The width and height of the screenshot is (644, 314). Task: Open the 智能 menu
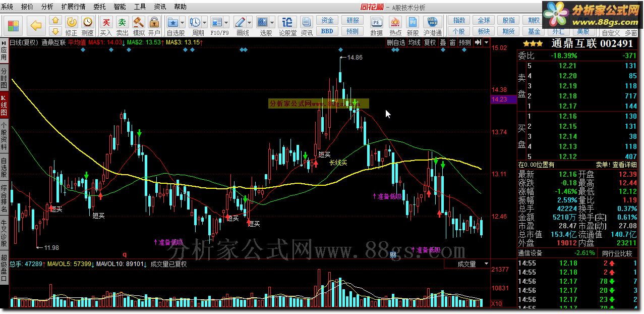tap(120, 7)
